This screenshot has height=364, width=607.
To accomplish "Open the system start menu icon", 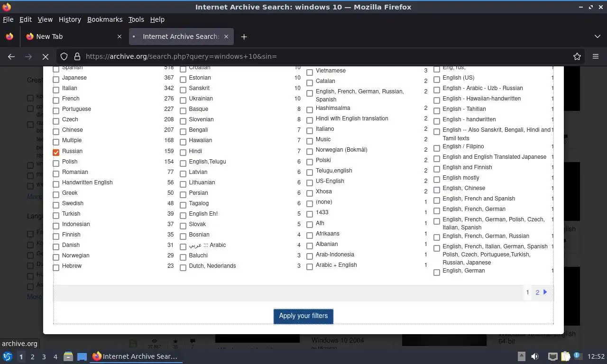I will click(8, 356).
